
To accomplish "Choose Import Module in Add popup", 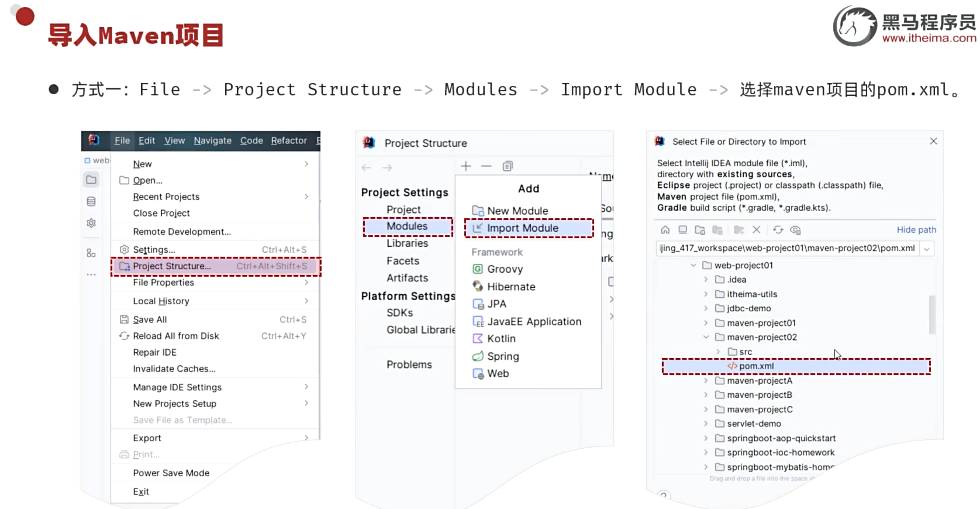I will (x=529, y=228).
